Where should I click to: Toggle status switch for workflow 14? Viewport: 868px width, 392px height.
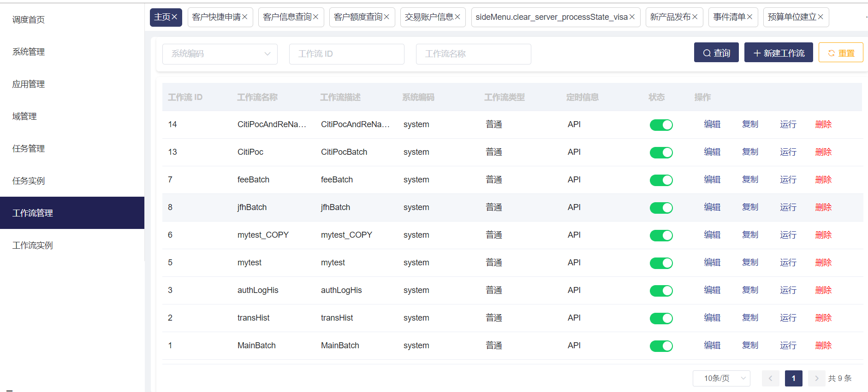pos(661,125)
